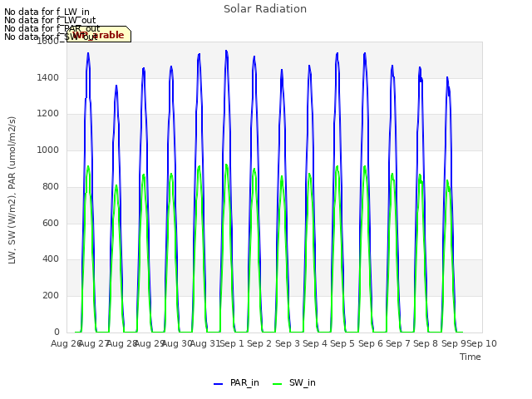Click the Sep 1 x-axis tick label

[232, 343]
